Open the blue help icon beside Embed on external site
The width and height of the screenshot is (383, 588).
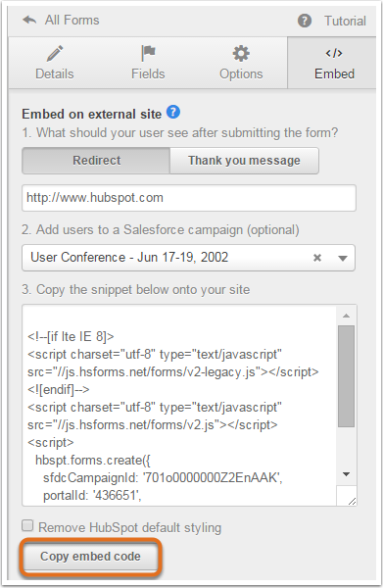tap(173, 112)
